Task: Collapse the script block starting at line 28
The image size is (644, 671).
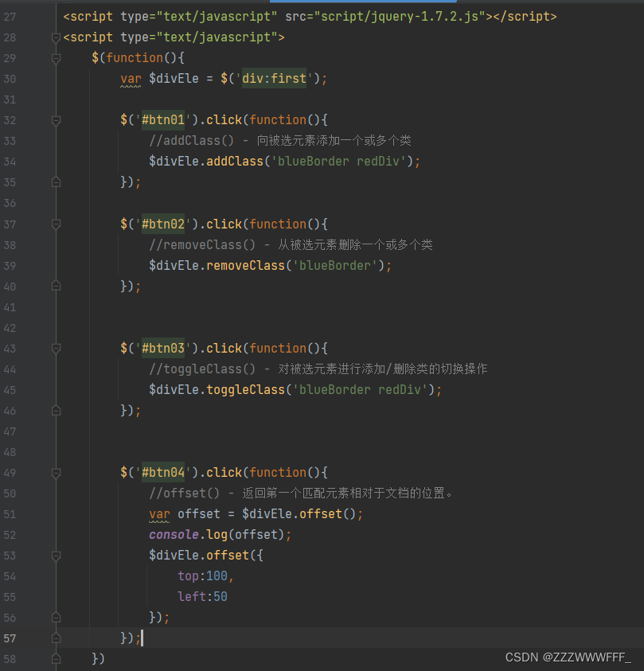Action: click(56, 37)
